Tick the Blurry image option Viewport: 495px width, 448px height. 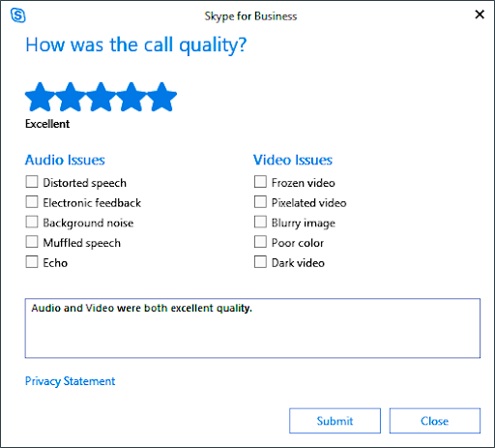tap(260, 222)
